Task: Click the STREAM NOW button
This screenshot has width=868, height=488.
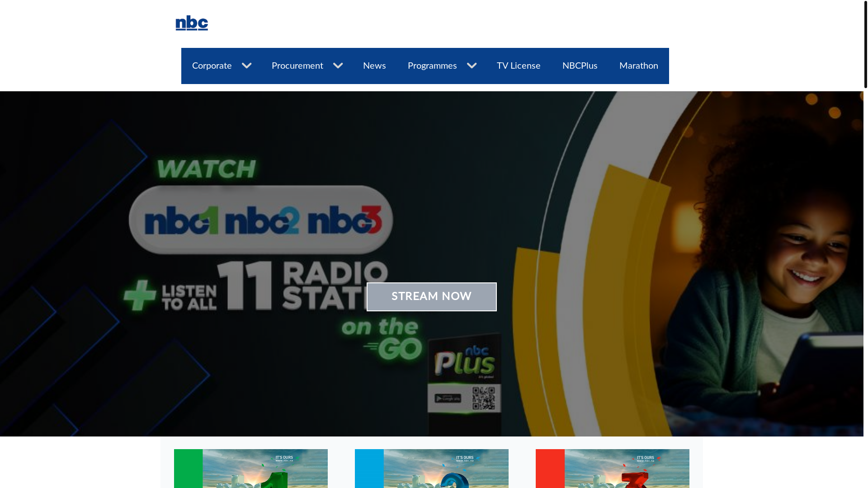Action: tap(431, 297)
